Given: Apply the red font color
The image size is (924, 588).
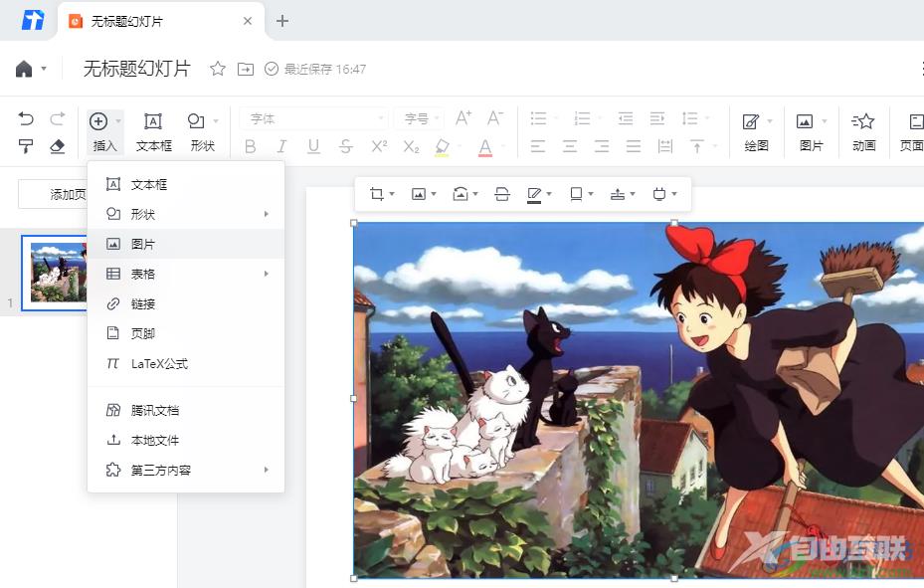Looking at the screenshot, I should coord(485,146).
